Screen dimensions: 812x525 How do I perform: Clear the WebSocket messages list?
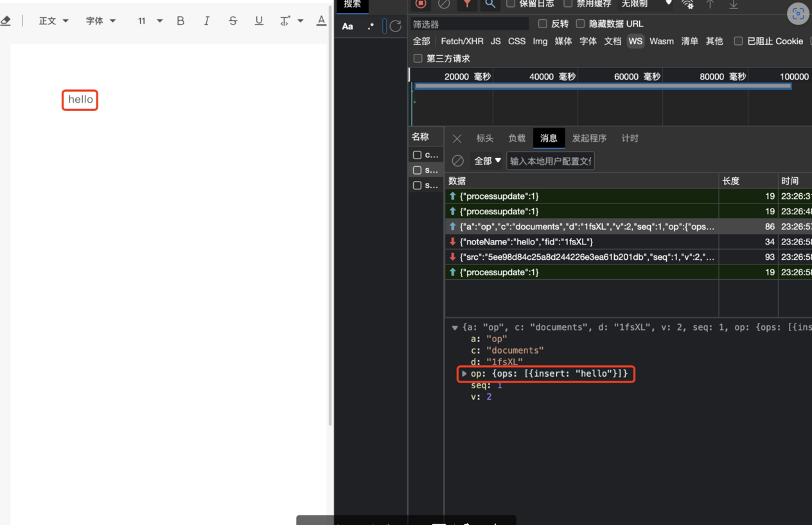click(x=457, y=161)
